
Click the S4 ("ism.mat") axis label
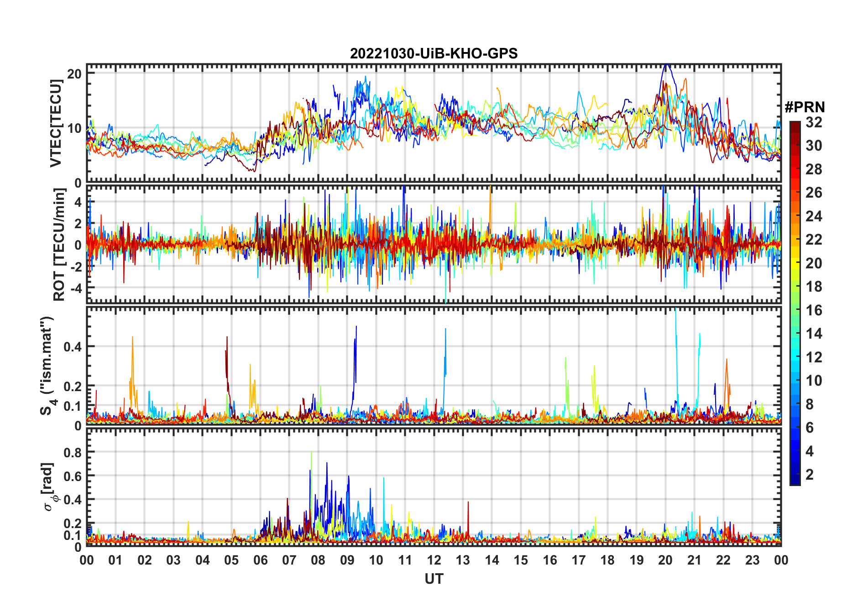(47, 366)
